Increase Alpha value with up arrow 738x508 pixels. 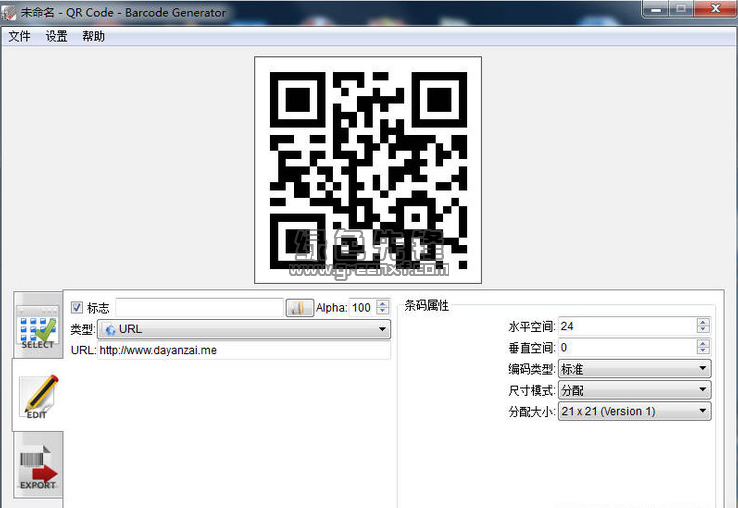[383, 304]
